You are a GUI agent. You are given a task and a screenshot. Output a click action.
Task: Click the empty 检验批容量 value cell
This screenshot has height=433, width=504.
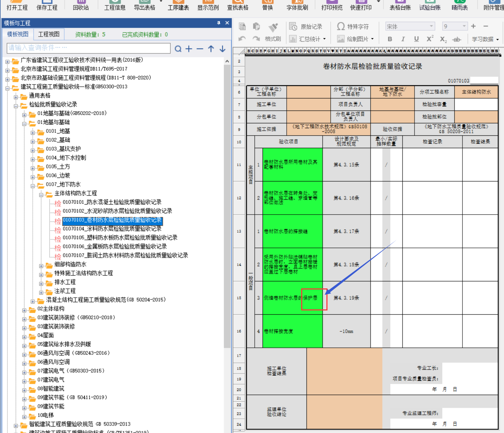pos(476,104)
